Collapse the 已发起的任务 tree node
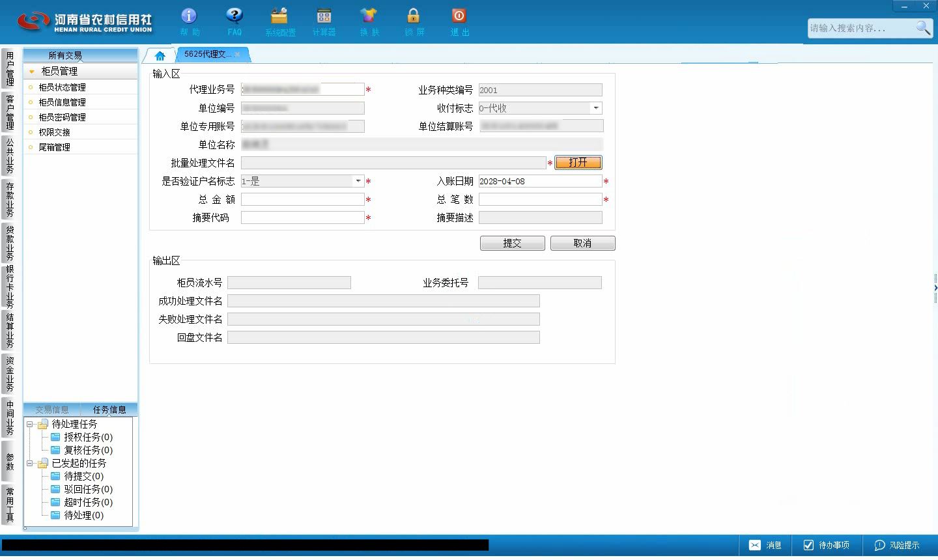938x560 pixels. 30,464
